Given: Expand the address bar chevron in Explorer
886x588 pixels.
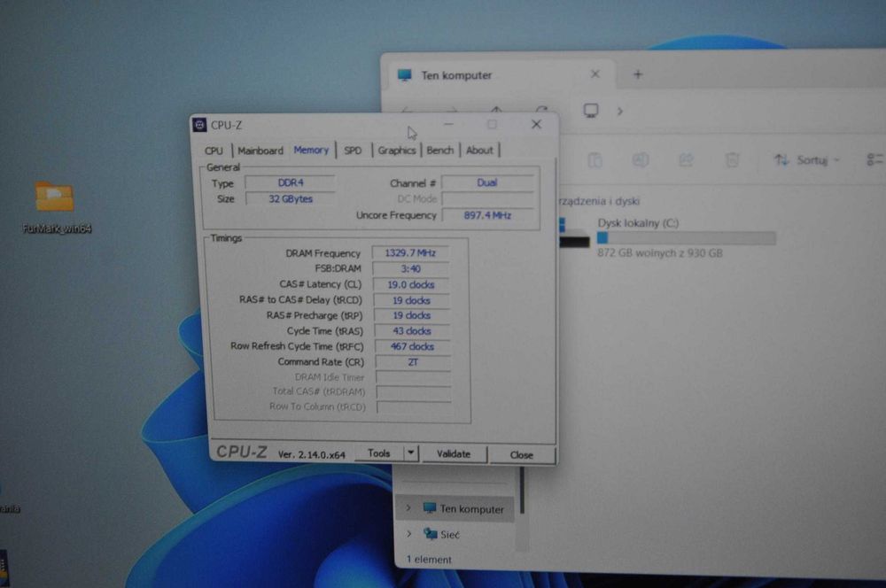Looking at the screenshot, I should tap(620, 112).
